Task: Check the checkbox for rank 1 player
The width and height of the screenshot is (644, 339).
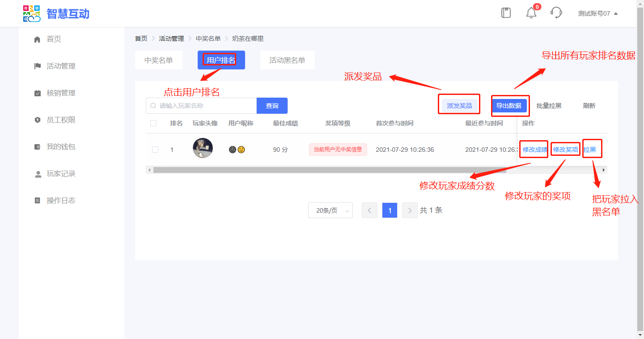Action: click(x=155, y=150)
